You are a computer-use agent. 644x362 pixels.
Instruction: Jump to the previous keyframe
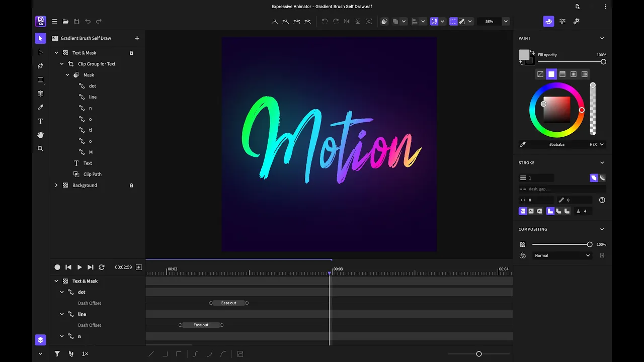point(68,267)
